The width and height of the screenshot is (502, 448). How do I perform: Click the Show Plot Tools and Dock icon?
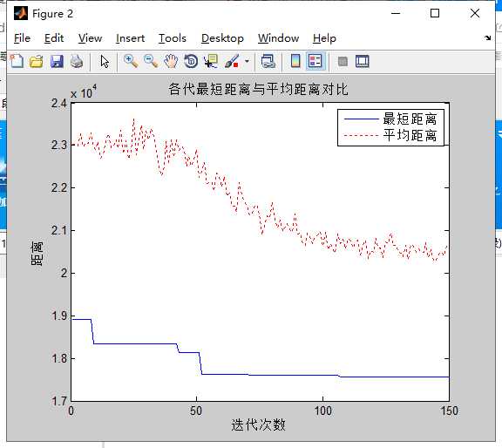363,61
